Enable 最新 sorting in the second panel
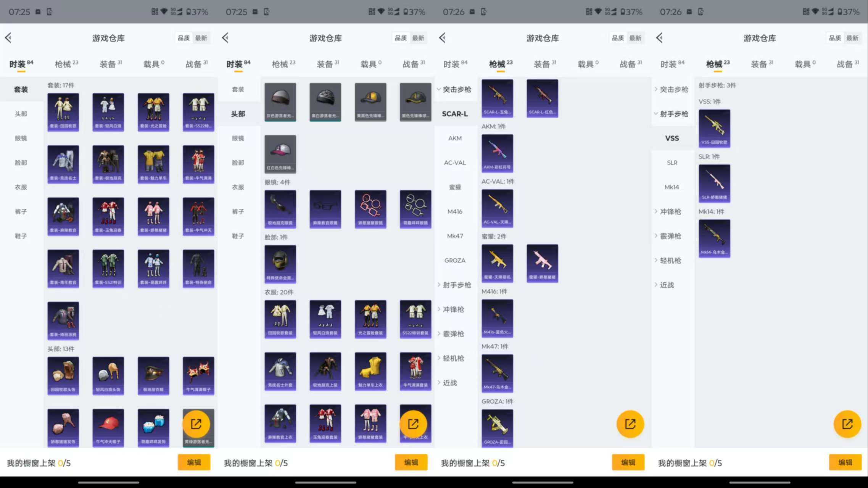The width and height of the screenshot is (868, 488). click(419, 38)
